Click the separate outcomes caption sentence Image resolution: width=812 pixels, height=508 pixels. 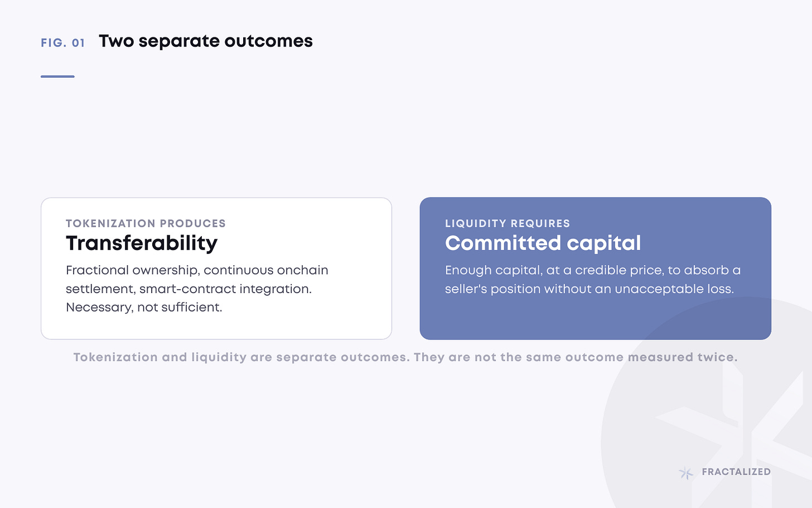(x=405, y=357)
